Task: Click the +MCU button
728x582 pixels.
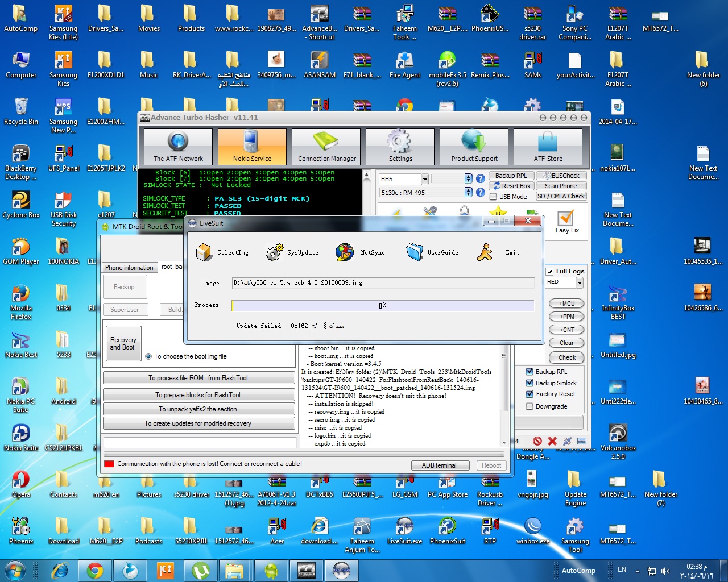Action: click(x=566, y=304)
